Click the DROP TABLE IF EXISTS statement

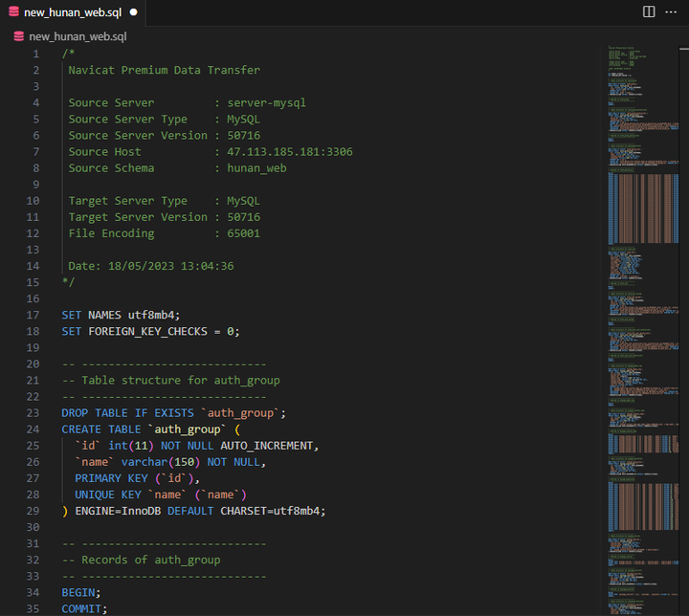coord(174,413)
